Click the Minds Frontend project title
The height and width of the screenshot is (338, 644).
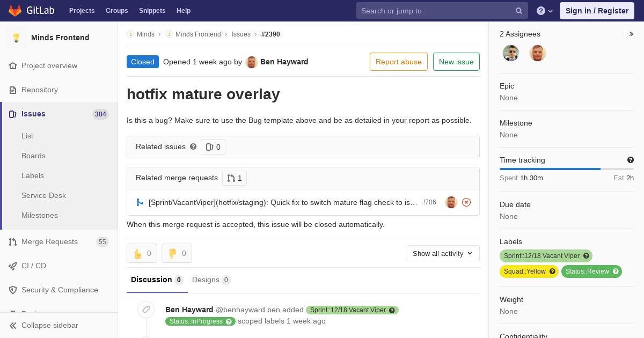[x=60, y=38]
